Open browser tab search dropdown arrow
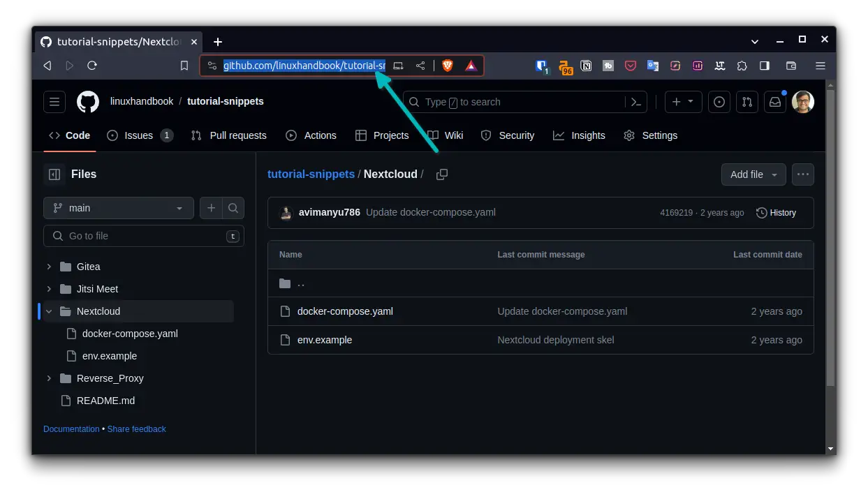Viewport: 868px width, 499px height. [755, 42]
